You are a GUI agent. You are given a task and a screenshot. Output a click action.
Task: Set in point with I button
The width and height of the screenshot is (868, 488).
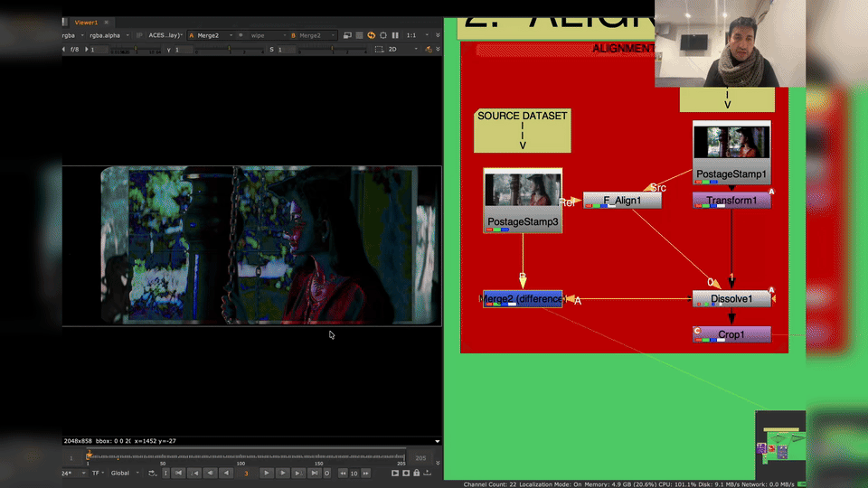pyautogui.click(x=165, y=474)
